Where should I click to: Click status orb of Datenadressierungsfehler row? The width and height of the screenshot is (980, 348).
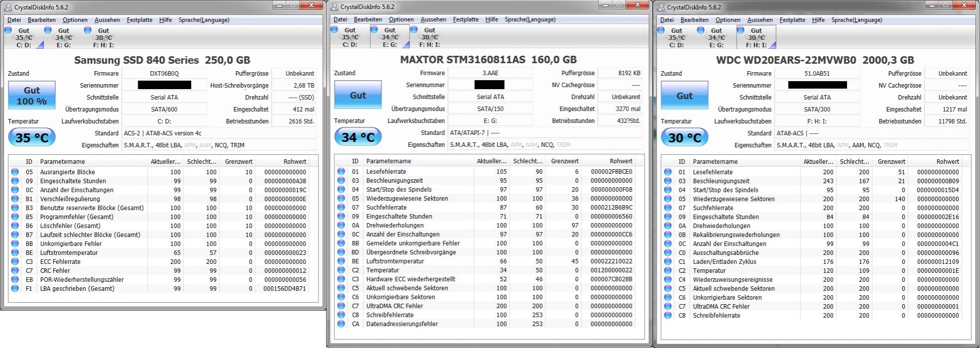341,324
